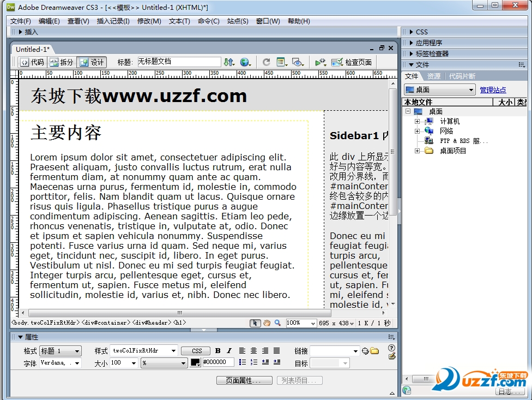The height and width of the screenshot is (400, 532).
Task: Click the 标题 document title input field
Action: pyautogui.click(x=179, y=62)
